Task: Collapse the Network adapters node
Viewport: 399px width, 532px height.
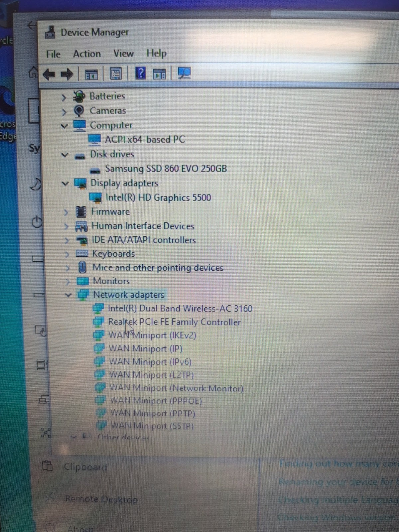Action: [68, 295]
